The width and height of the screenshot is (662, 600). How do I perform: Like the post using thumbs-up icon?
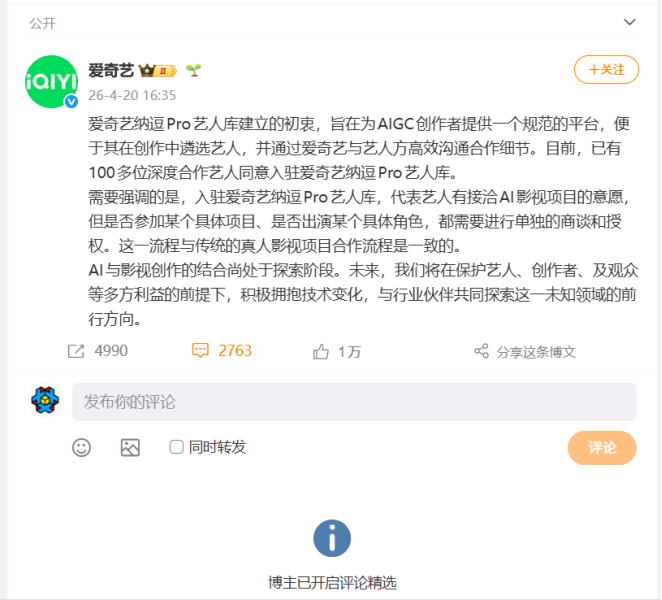321,351
